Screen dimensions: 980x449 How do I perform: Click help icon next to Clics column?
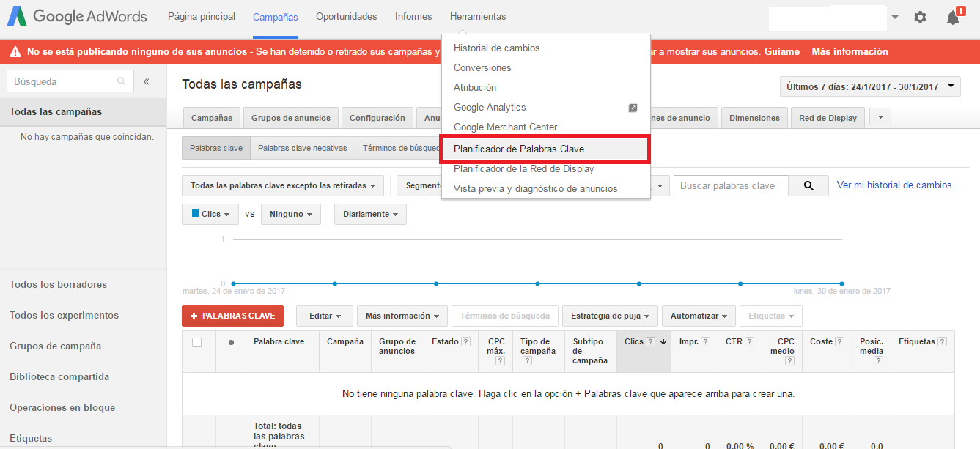(x=650, y=342)
